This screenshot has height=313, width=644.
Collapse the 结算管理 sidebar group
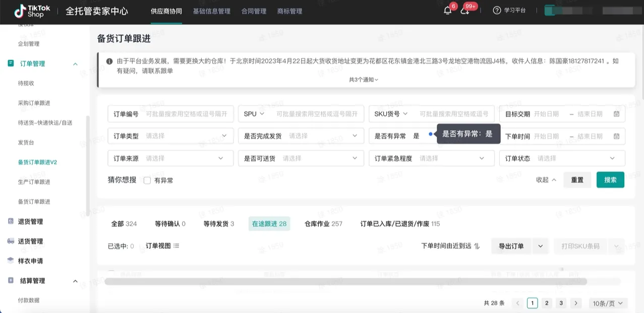coord(76,281)
